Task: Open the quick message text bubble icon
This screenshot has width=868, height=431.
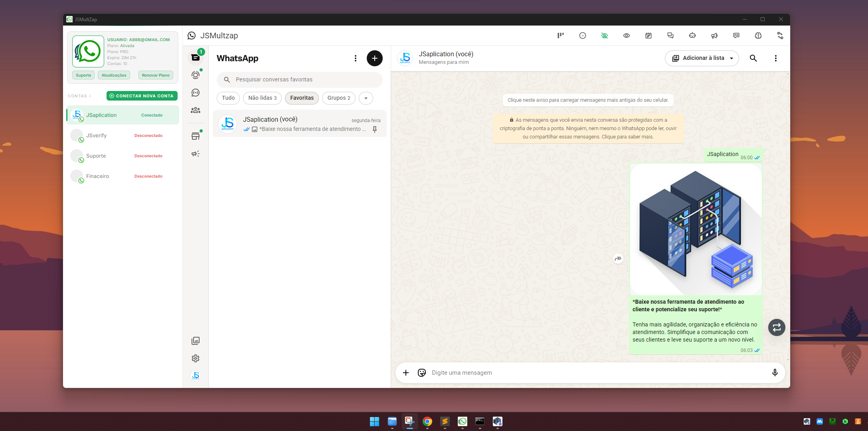Action: click(736, 36)
